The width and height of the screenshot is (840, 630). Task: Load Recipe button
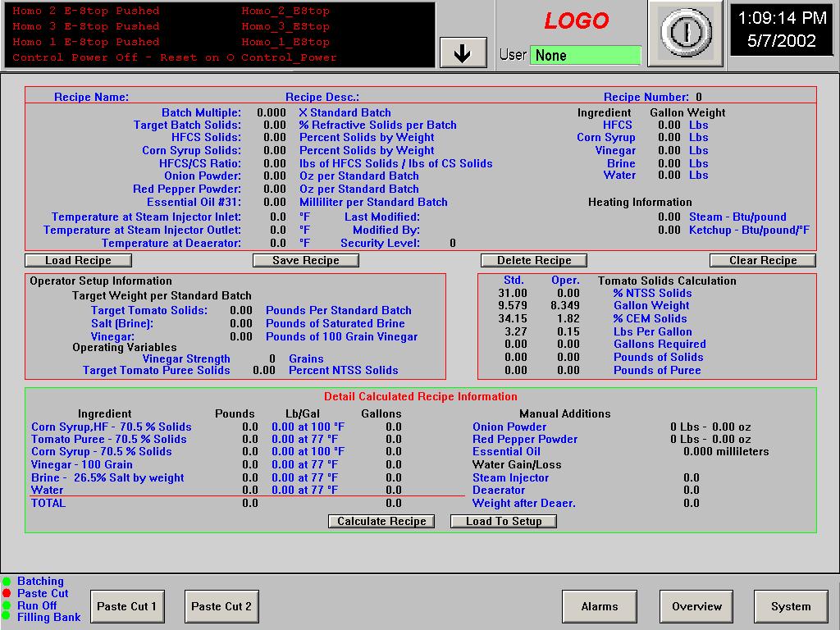click(78, 260)
